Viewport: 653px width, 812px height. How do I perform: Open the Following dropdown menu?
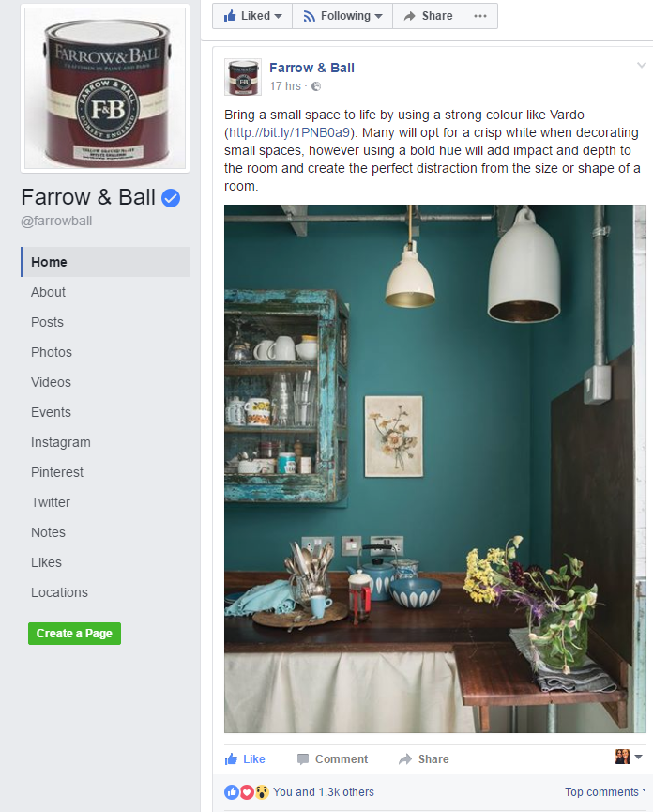[342, 16]
